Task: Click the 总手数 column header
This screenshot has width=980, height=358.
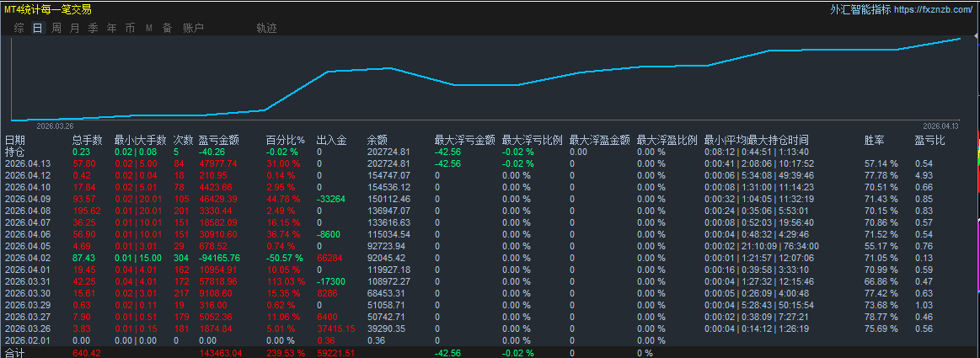Action: click(88, 140)
